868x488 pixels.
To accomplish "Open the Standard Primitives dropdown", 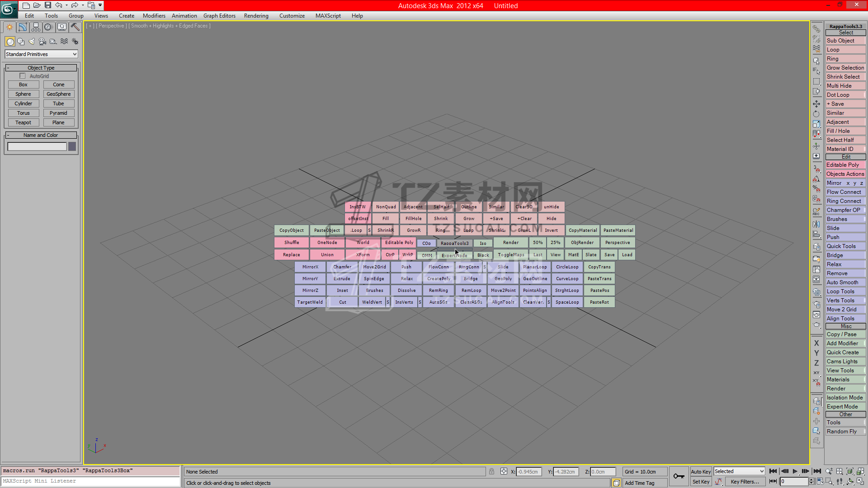I will (41, 54).
